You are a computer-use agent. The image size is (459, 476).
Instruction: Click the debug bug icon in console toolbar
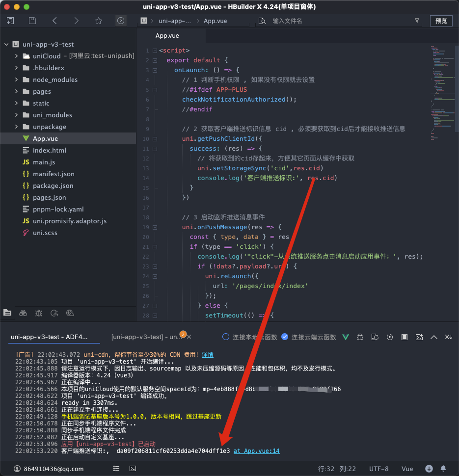(x=360, y=337)
